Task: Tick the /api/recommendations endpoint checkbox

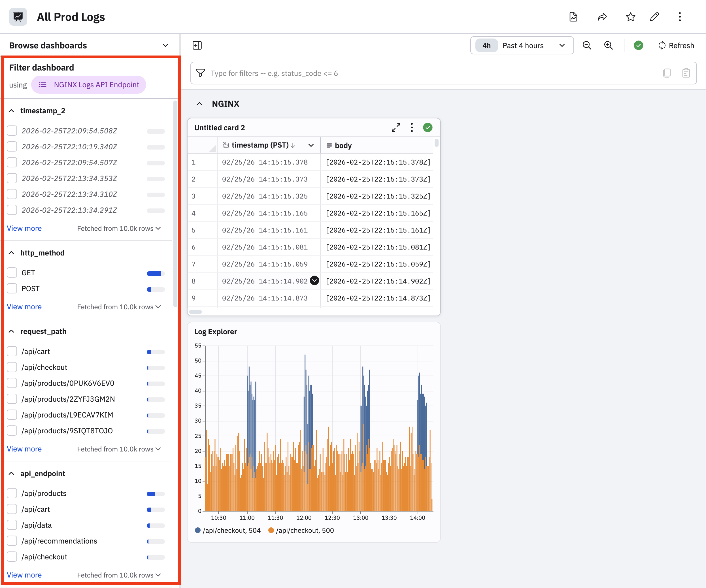Action: [12, 541]
